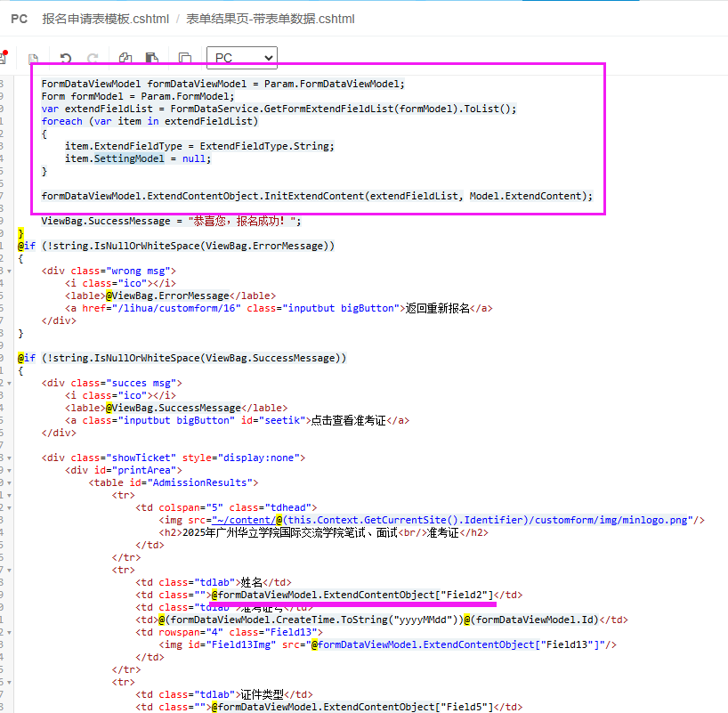728x713 pixels.
Task: Undo the last edit
Action: (x=65, y=59)
